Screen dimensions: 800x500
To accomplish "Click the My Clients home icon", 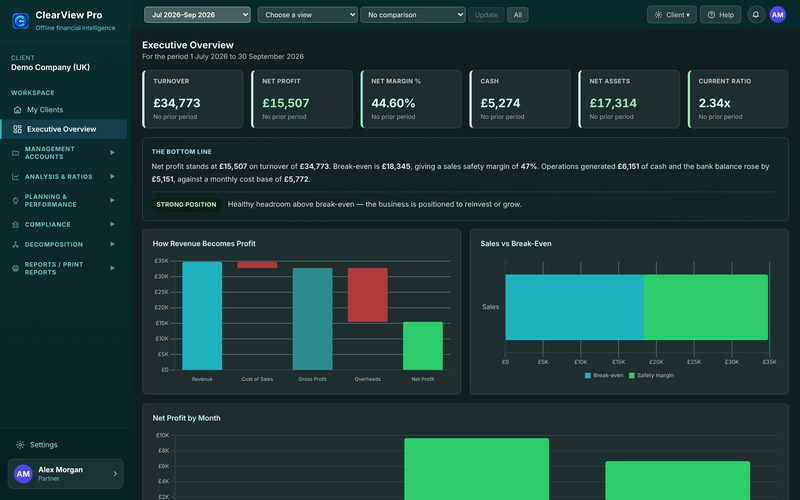I will coord(17,110).
